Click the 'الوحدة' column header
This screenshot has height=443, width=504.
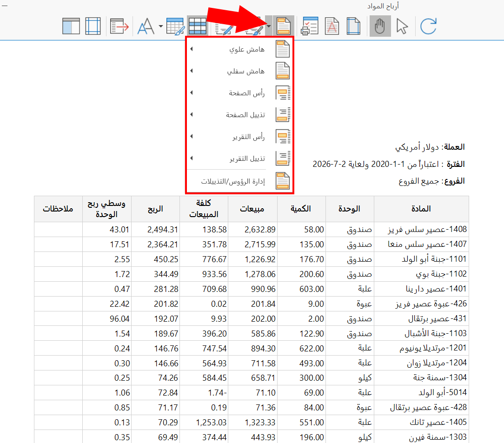pyautogui.click(x=350, y=209)
